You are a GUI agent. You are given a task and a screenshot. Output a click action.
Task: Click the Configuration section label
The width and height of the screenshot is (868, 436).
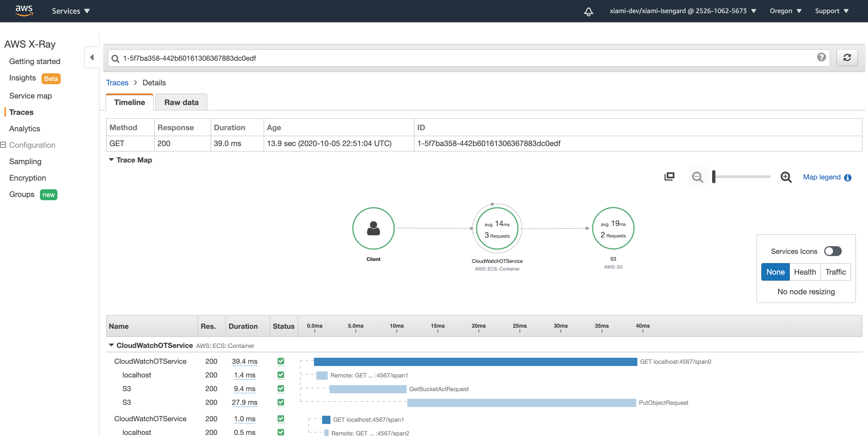click(x=32, y=145)
